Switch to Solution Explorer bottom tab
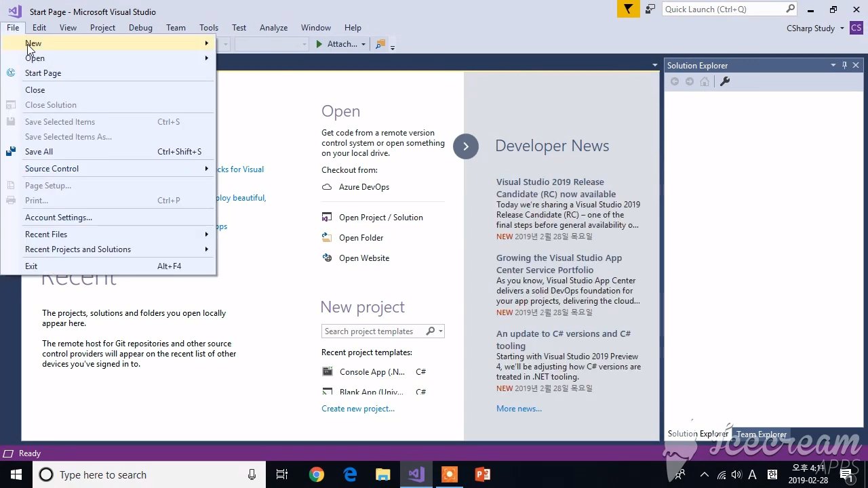The height and width of the screenshot is (488, 868). (698, 434)
